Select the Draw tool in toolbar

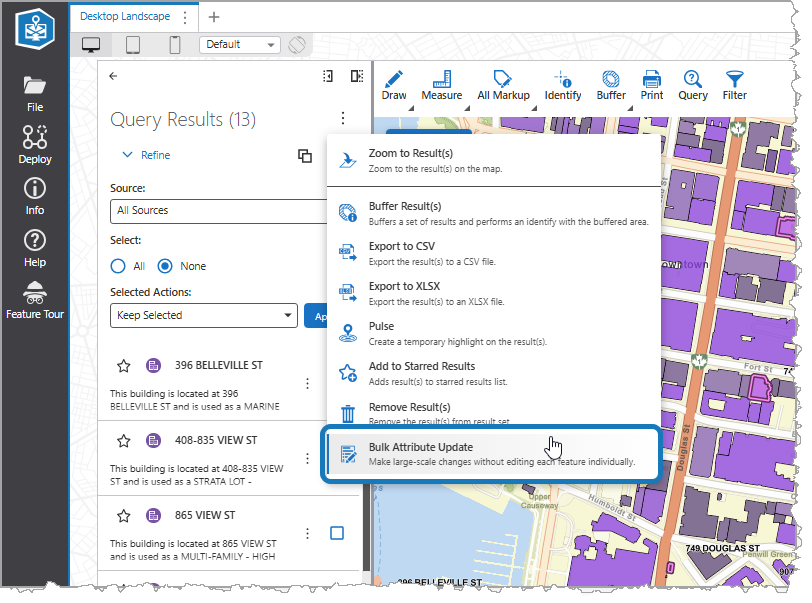393,84
